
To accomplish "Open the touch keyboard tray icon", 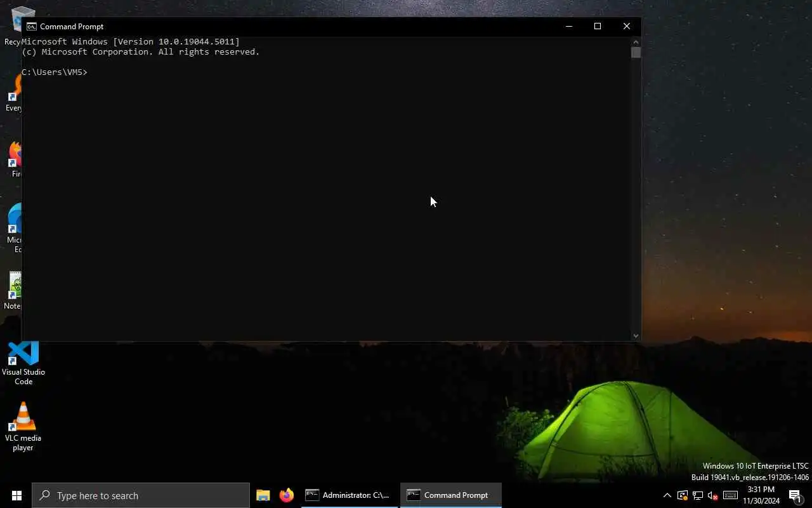I will [x=730, y=495].
